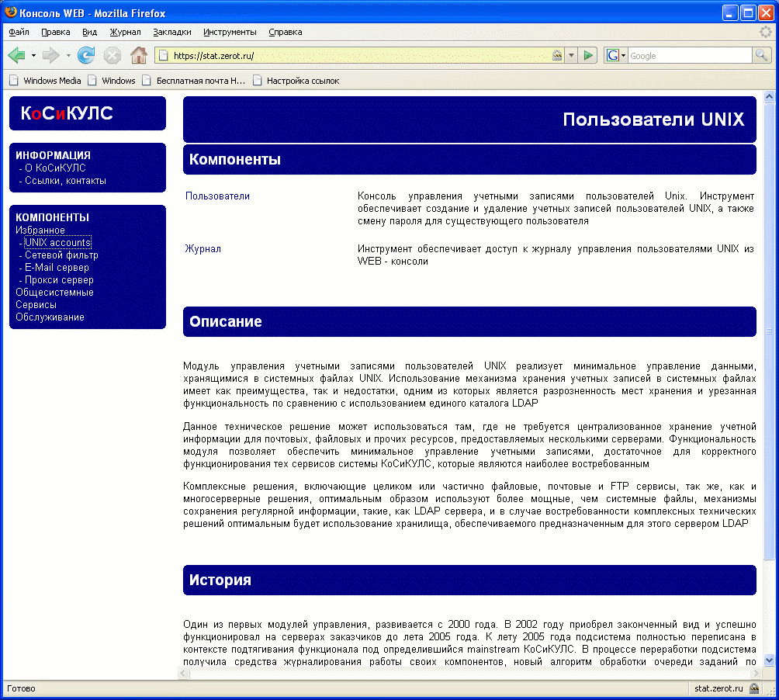The height and width of the screenshot is (700, 779).
Task: Open the Windows Media bookmark
Action: pos(46,81)
